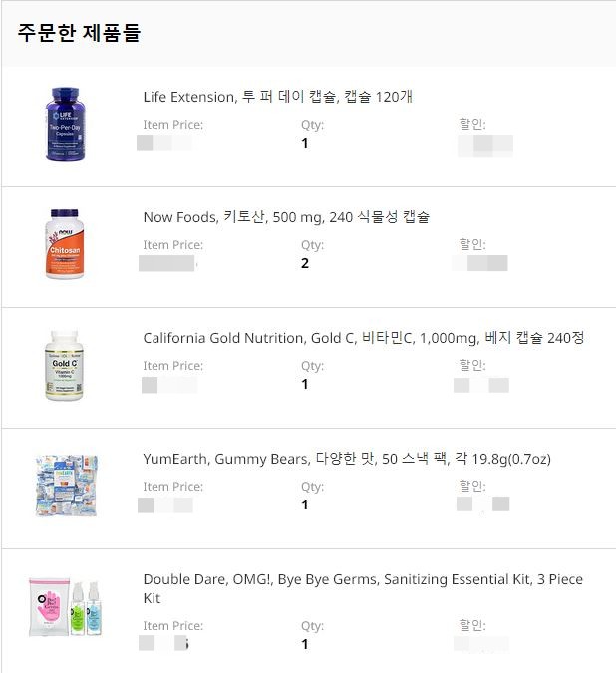Open the YumEarth Gummy Bears pack image
The width and height of the screenshot is (616, 673).
(66, 486)
